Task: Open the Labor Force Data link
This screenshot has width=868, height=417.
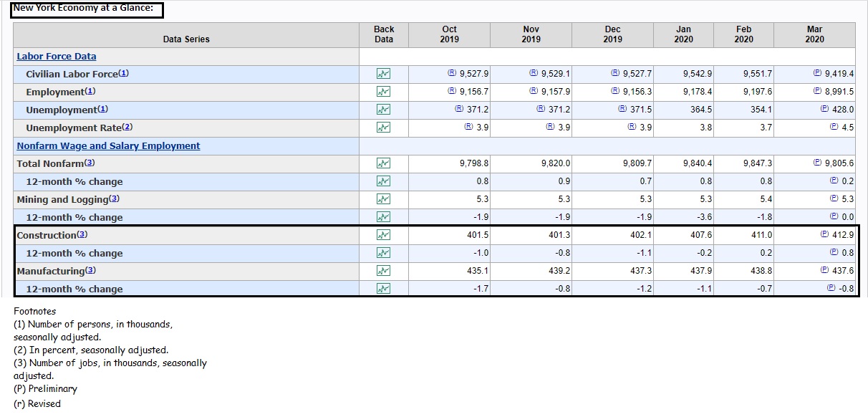Action: tap(57, 57)
